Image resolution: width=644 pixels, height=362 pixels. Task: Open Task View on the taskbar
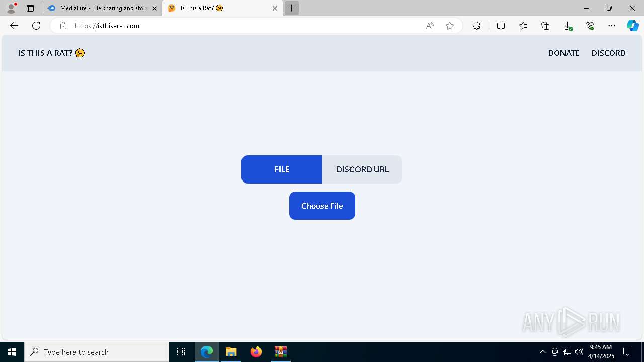pos(181,352)
